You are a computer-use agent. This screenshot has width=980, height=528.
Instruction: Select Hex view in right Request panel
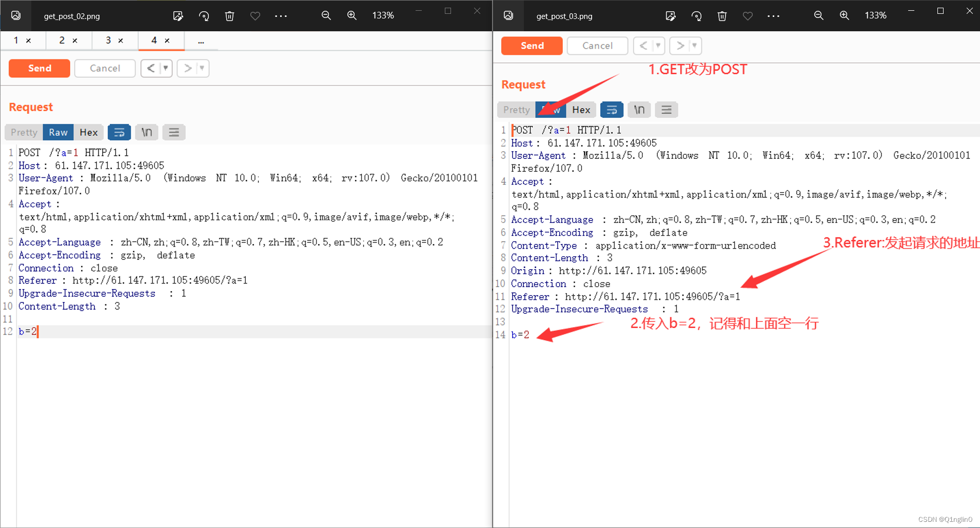click(x=581, y=110)
